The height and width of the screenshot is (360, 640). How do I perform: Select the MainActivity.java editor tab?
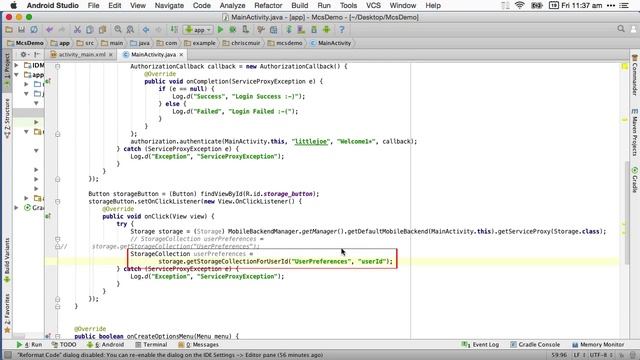pyautogui.click(x=153, y=54)
